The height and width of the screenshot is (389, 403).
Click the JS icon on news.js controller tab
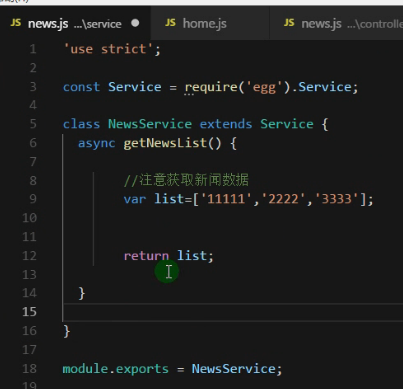point(289,23)
